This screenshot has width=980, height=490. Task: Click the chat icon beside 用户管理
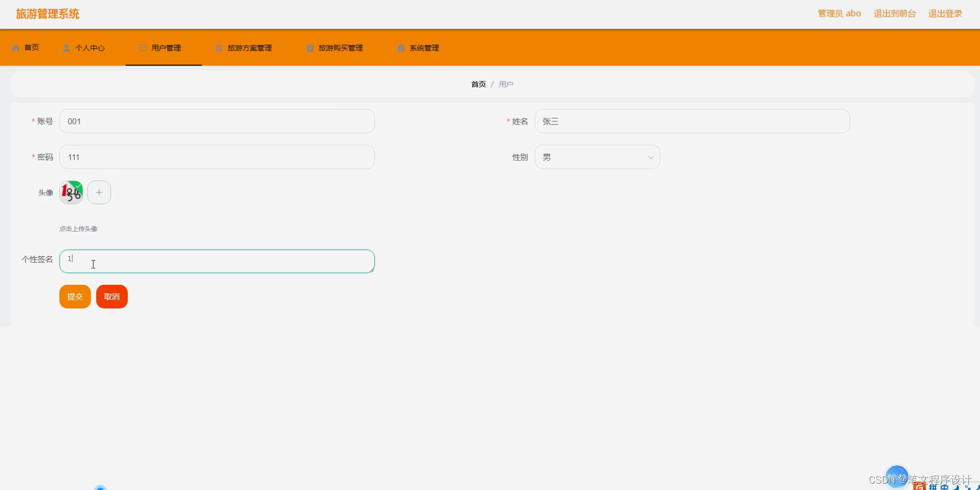coord(142,47)
